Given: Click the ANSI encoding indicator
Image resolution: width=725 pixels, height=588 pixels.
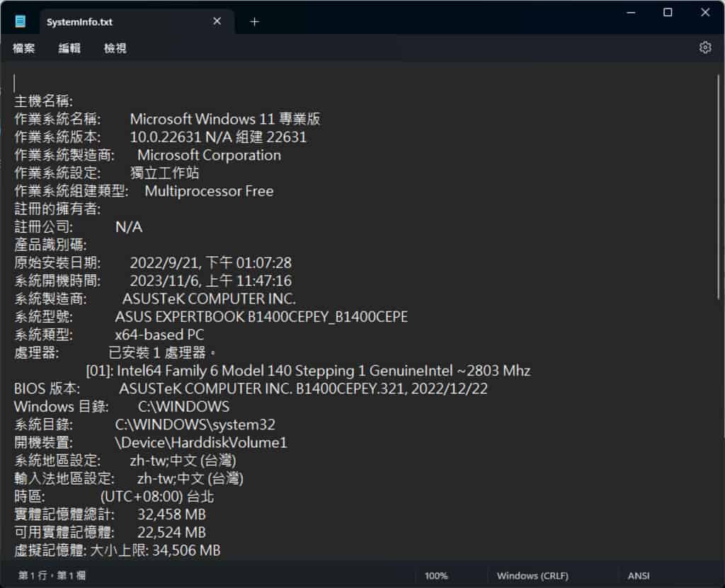Looking at the screenshot, I should 639,576.
